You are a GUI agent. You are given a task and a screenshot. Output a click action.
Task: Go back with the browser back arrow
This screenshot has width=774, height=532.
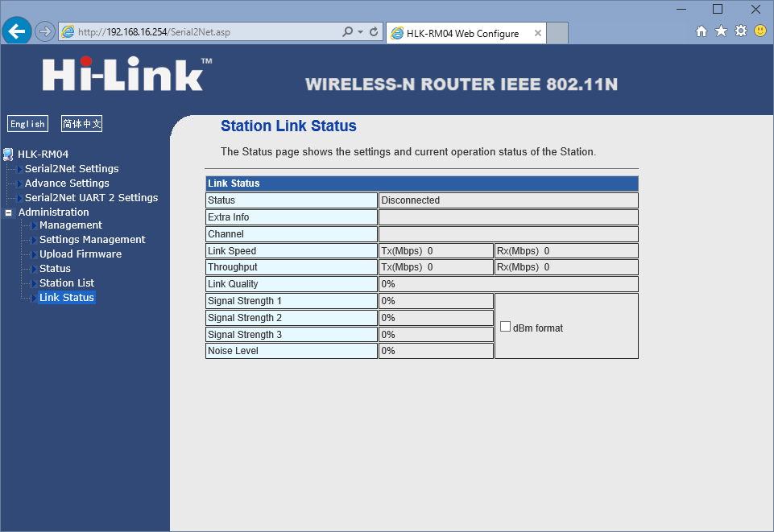coord(17,31)
